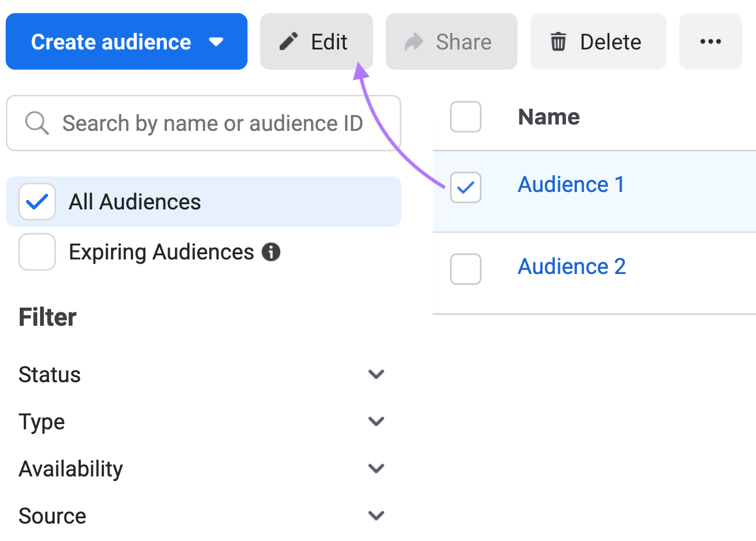Expand the Status filter

point(376,375)
